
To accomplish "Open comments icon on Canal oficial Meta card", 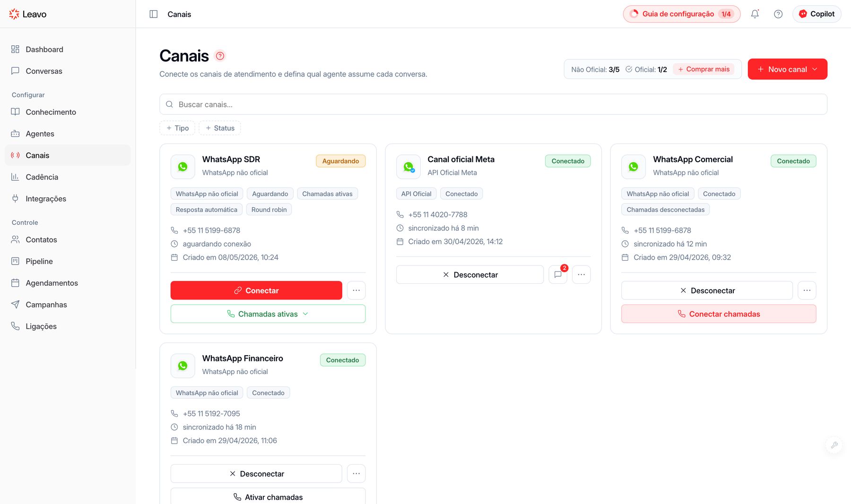I will pos(558,274).
